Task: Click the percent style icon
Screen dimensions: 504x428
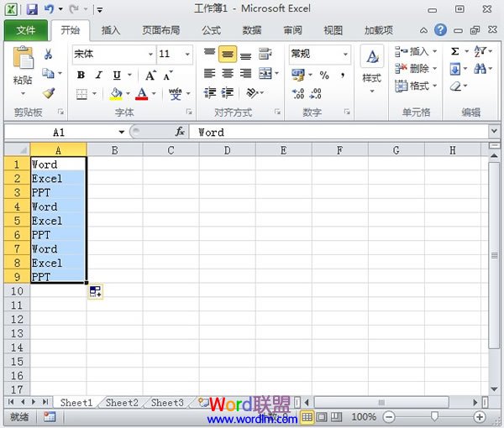Action: 324,76
